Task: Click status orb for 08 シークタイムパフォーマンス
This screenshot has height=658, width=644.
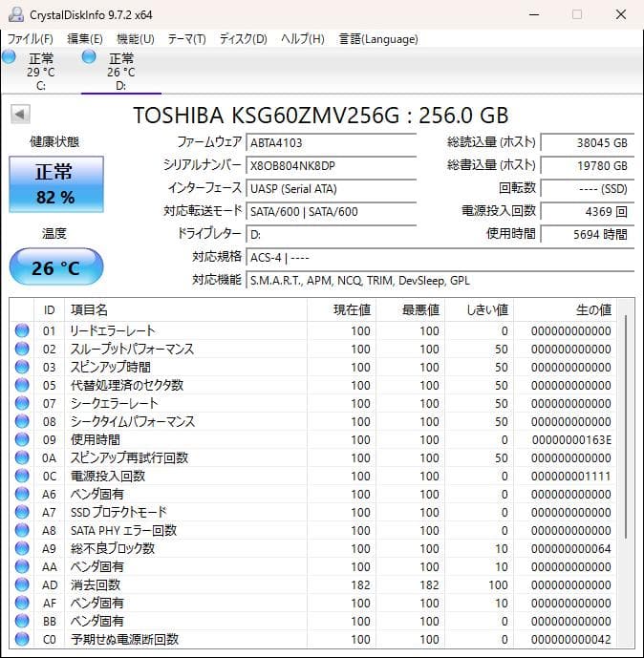Action: 22,421
